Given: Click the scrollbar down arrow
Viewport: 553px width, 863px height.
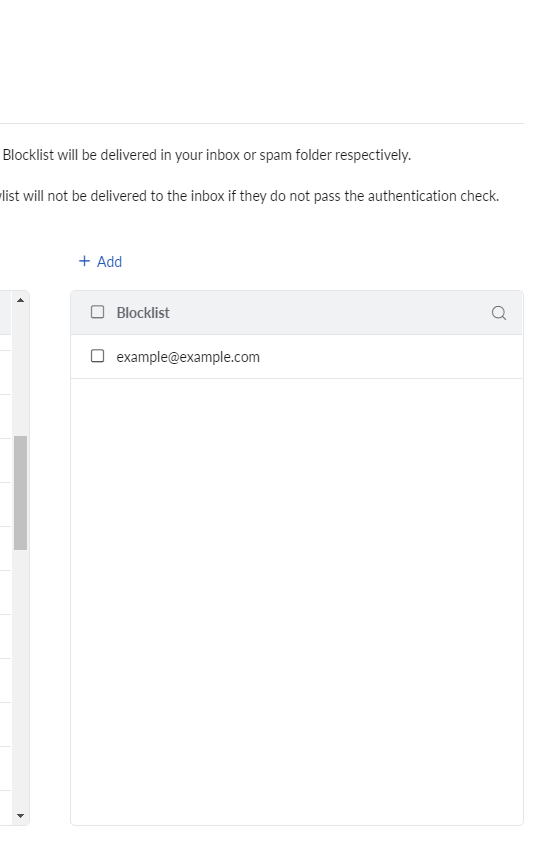Looking at the screenshot, I should click(x=20, y=816).
